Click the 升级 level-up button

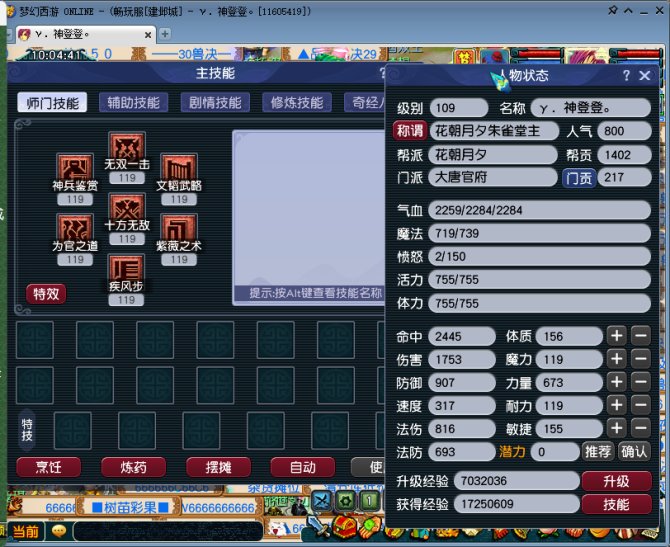tap(617, 481)
